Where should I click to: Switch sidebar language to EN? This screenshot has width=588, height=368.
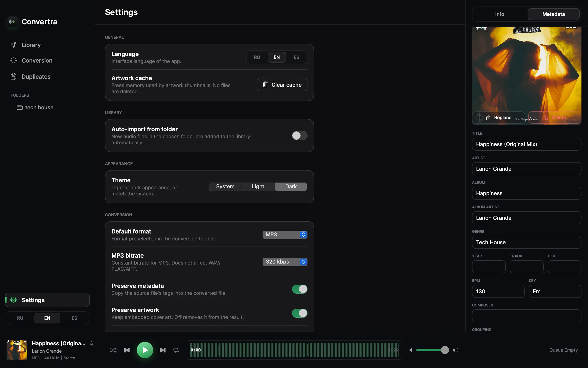pyautogui.click(x=47, y=318)
